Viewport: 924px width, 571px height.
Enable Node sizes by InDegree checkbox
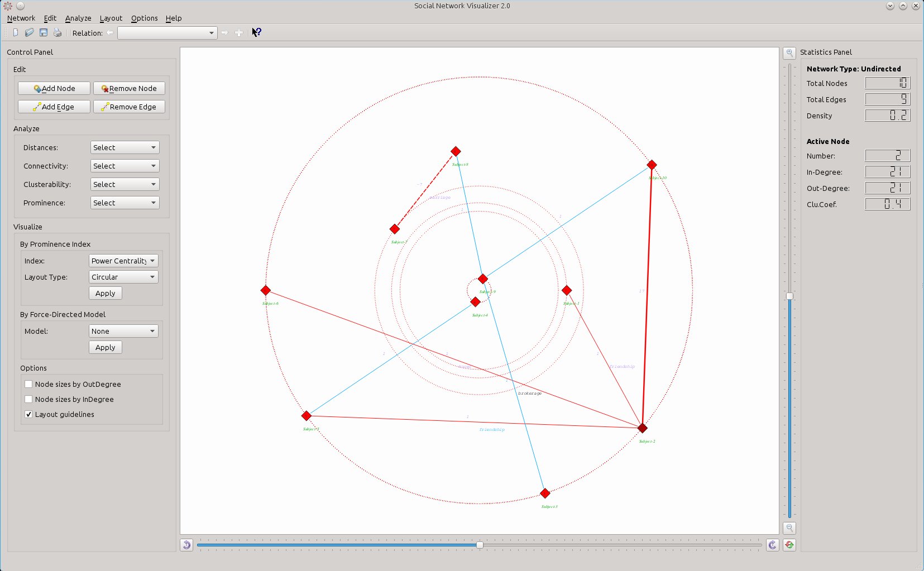click(28, 399)
